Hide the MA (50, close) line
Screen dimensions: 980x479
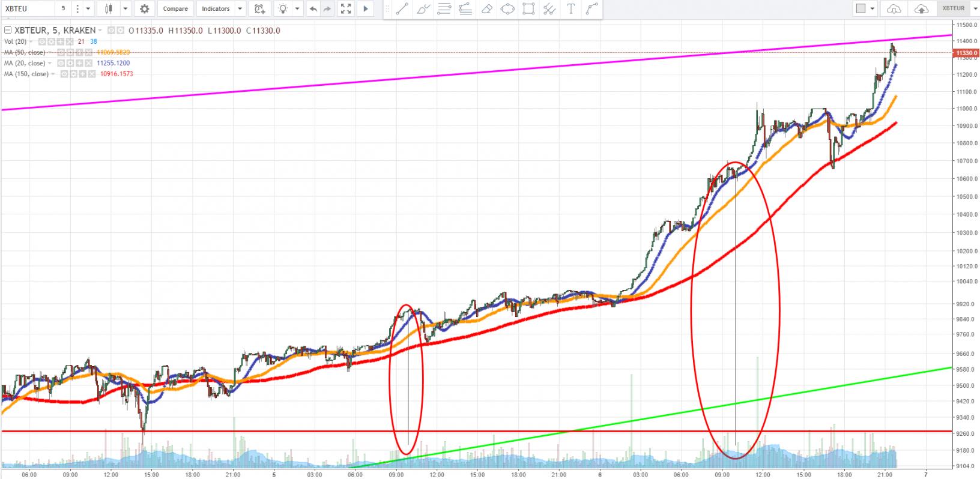62,52
